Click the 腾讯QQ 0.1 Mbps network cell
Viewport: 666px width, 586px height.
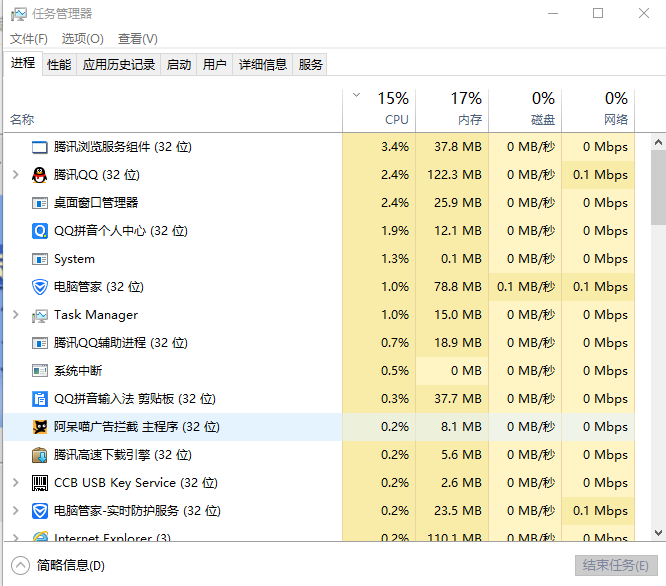(x=598, y=175)
